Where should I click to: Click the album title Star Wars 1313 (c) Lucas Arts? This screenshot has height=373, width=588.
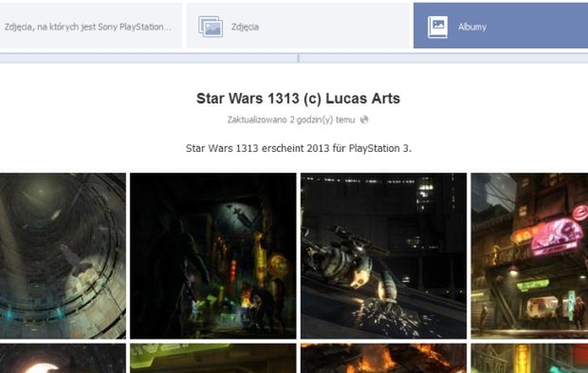tap(298, 99)
